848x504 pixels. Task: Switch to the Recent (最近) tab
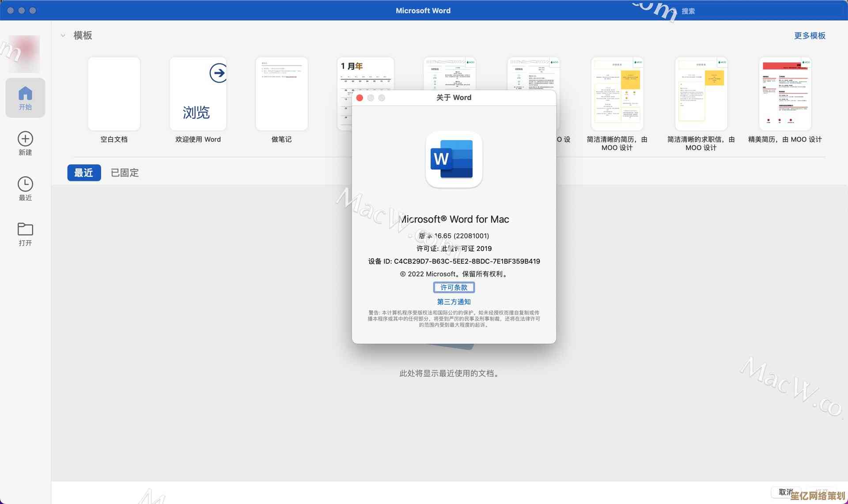84,173
